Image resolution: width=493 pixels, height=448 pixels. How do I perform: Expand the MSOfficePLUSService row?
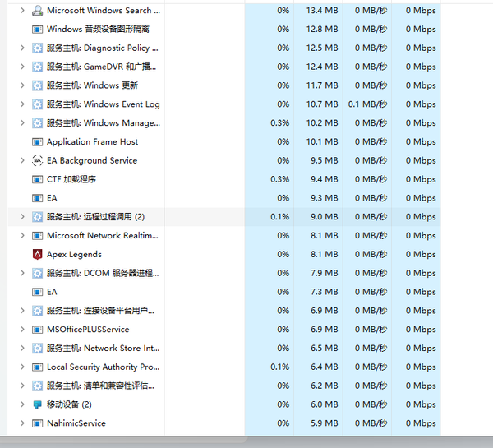point(22,330)
